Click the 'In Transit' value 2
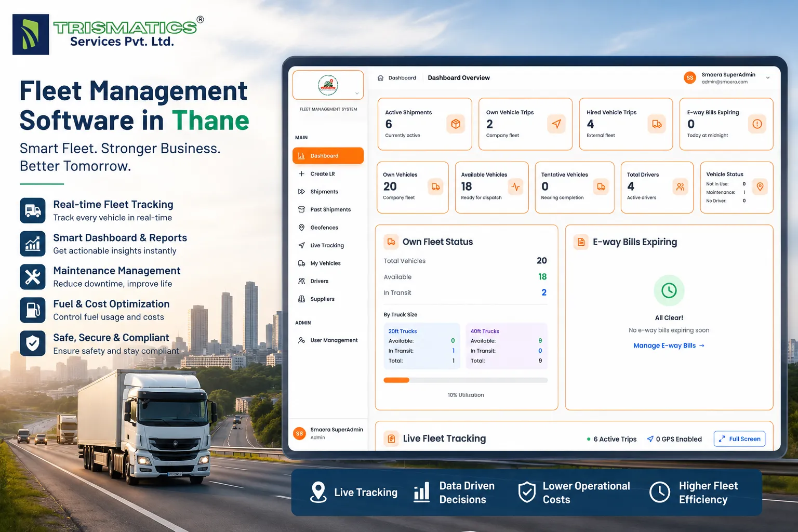Viewport: 798px width, 532px height. (x=544, y=292)
